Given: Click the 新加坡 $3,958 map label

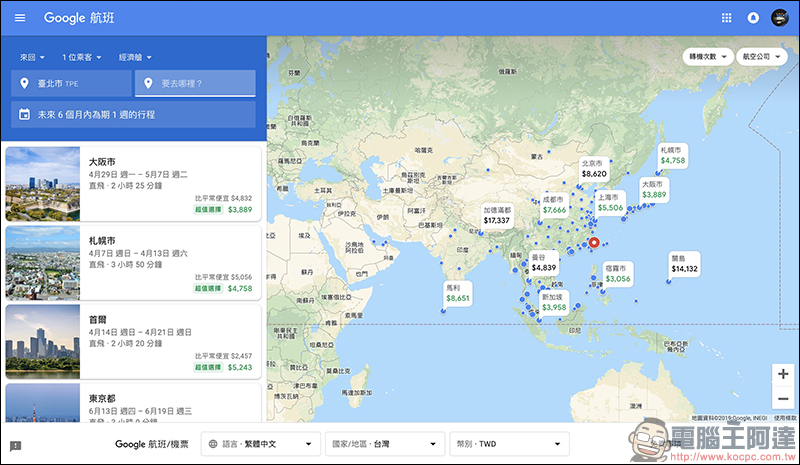Looking at the screenshot, I should [x=554, y=303].
